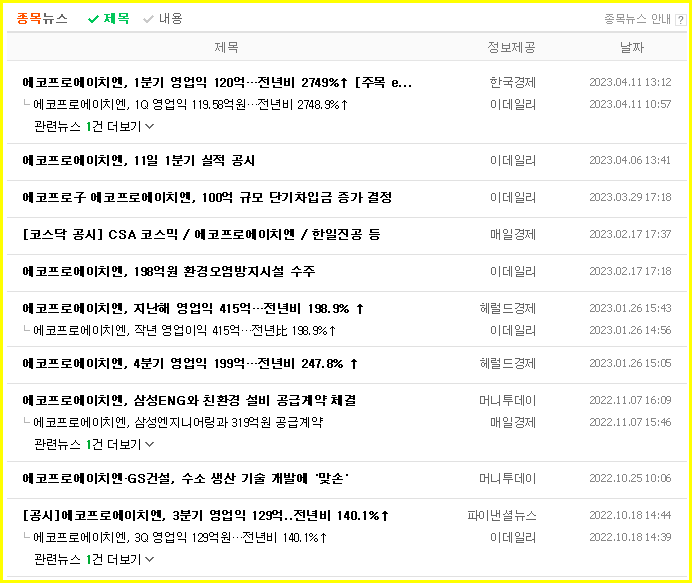Expand 관련뉴스 1건 더보기 under 삼성ENG 공급계약 news

click(x=94, y=444)
